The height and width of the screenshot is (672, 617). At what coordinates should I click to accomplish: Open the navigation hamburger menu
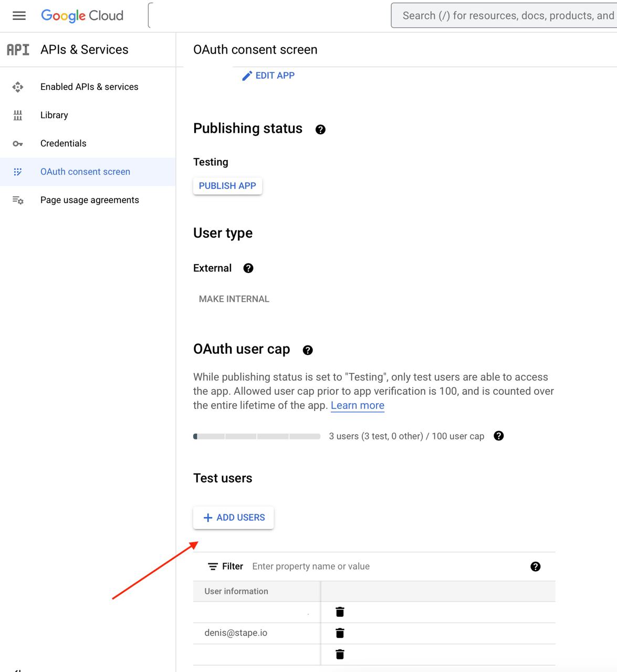pyautogui.click(x=19, y=15)
